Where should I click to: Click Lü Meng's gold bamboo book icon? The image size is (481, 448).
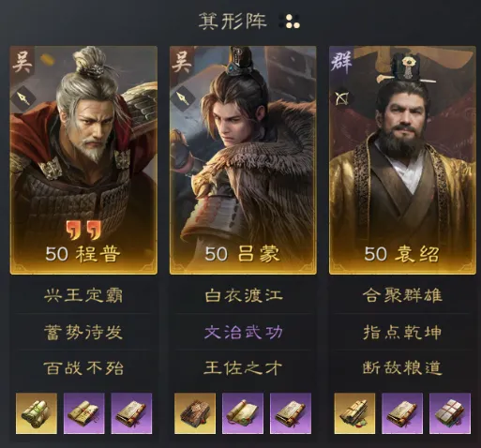pos(195,413)
